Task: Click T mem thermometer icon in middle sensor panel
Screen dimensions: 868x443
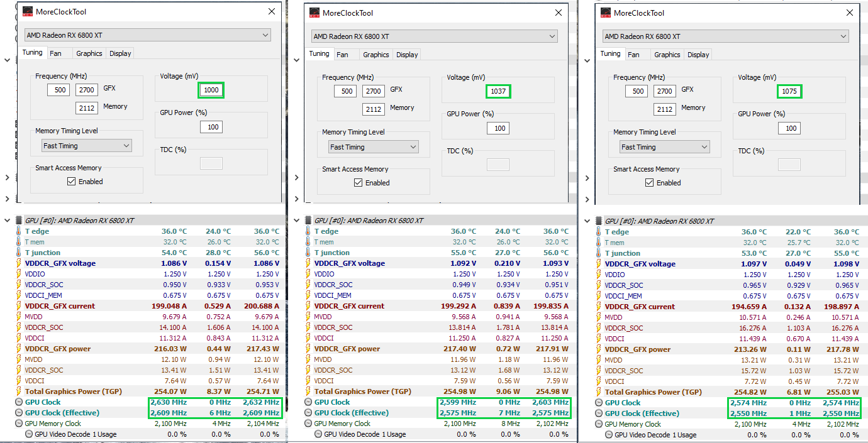Action: point(308,242)
